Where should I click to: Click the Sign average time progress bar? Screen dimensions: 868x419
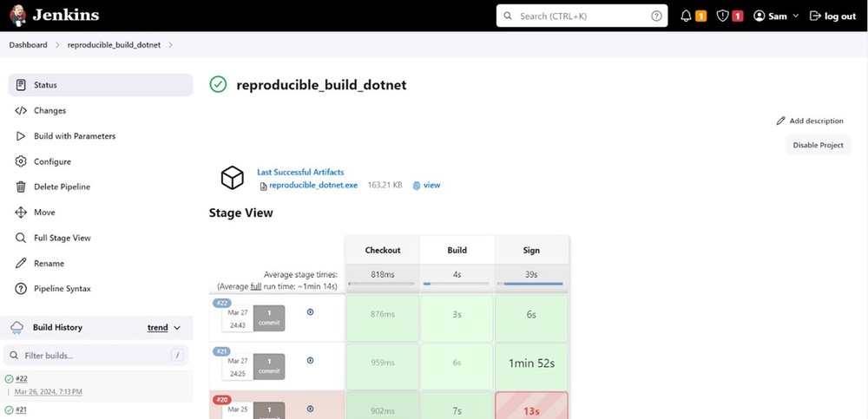pyautogui.click(x=530, y=284)
